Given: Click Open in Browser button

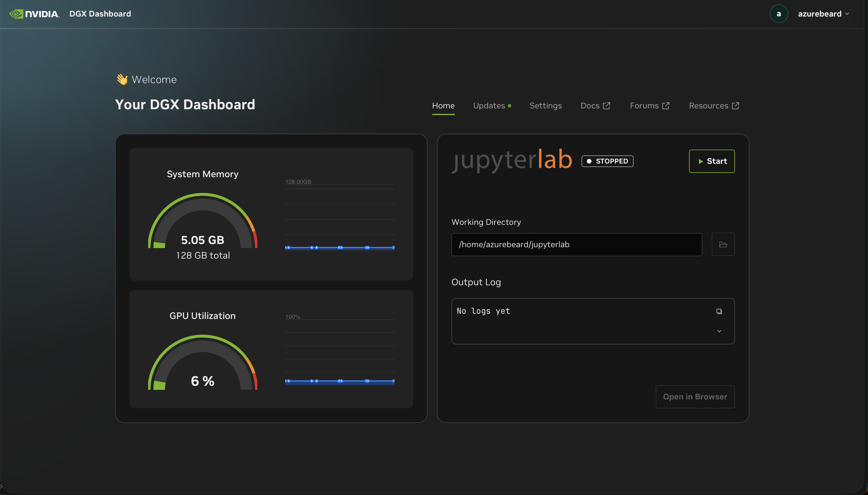Looking at the screenshot, I should pyautogui.click(x=695, y=397).
